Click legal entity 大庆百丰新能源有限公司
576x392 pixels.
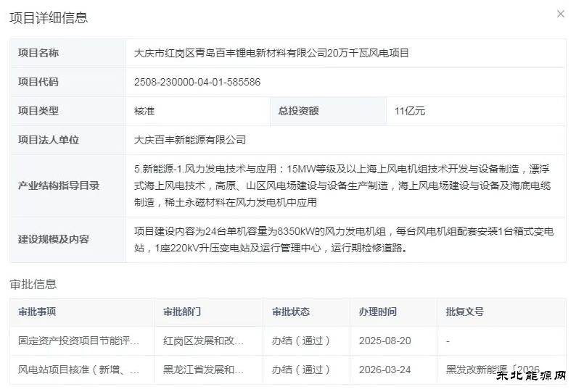[190, 140]
